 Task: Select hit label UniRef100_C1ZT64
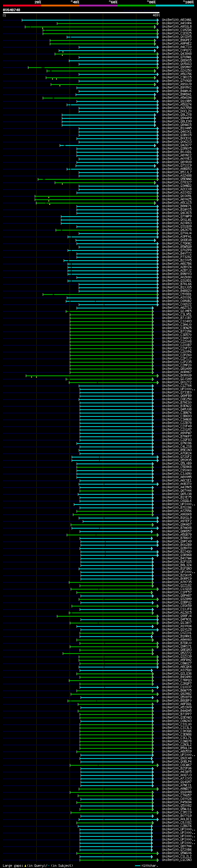coord(176,386)
